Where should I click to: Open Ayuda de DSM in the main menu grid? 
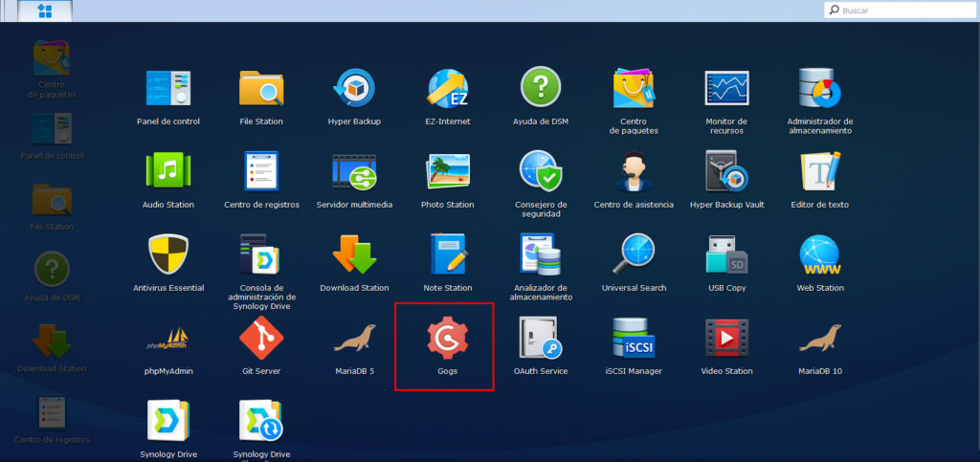(x=541, y=87)
